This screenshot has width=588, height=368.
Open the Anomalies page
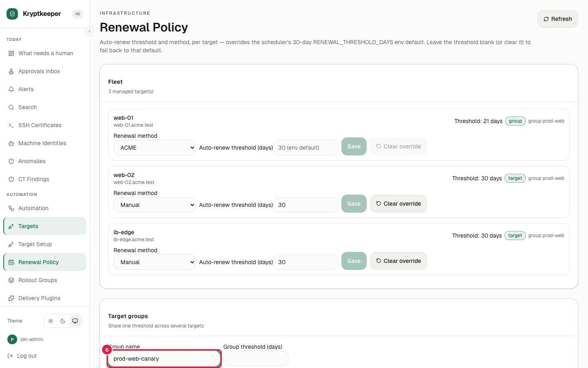tap(45, 161)
